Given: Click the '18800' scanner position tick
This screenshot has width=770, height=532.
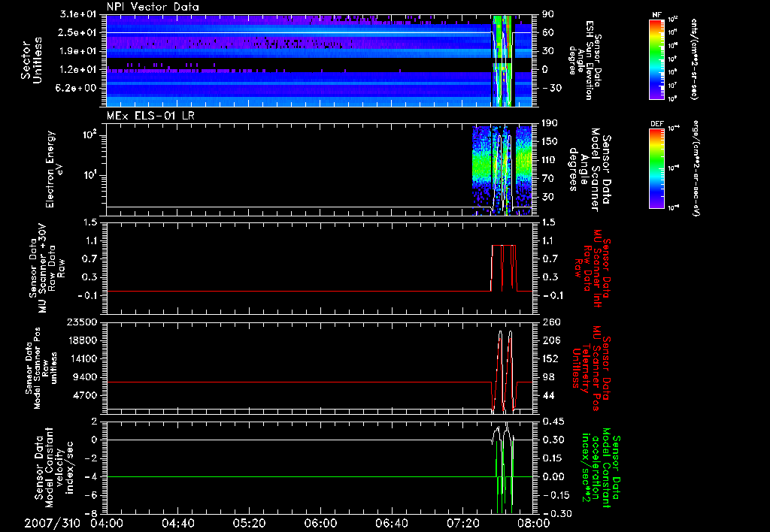Looking at the screenshot, I should [83, 340].
